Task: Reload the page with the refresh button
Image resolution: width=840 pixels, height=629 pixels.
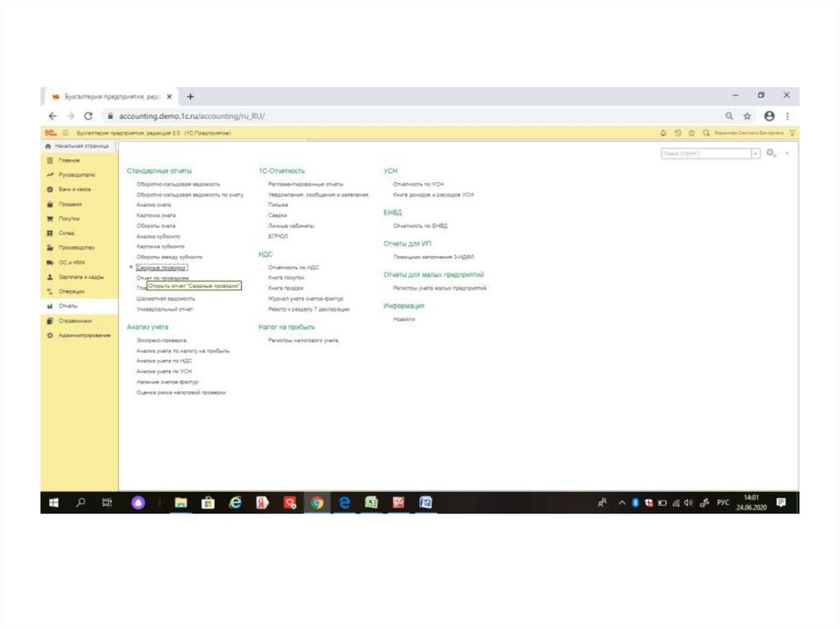Action: click(88, 116)
